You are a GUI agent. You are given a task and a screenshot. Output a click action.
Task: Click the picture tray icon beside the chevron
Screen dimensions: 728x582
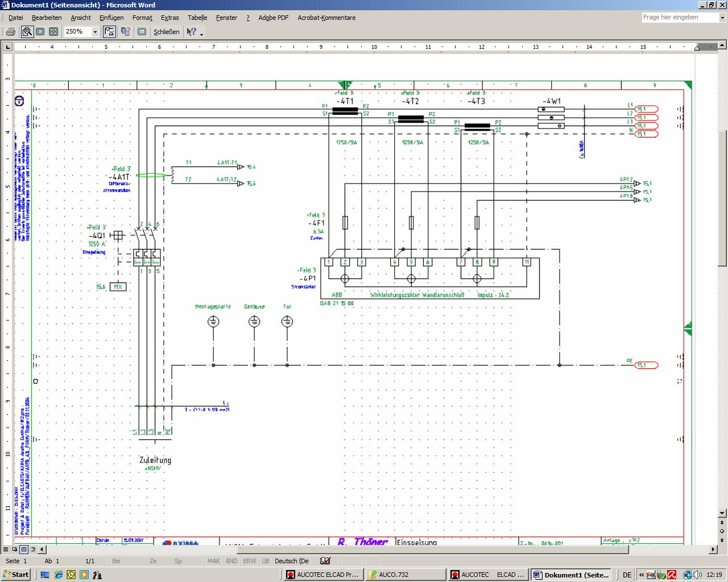[x=651, y=575]
